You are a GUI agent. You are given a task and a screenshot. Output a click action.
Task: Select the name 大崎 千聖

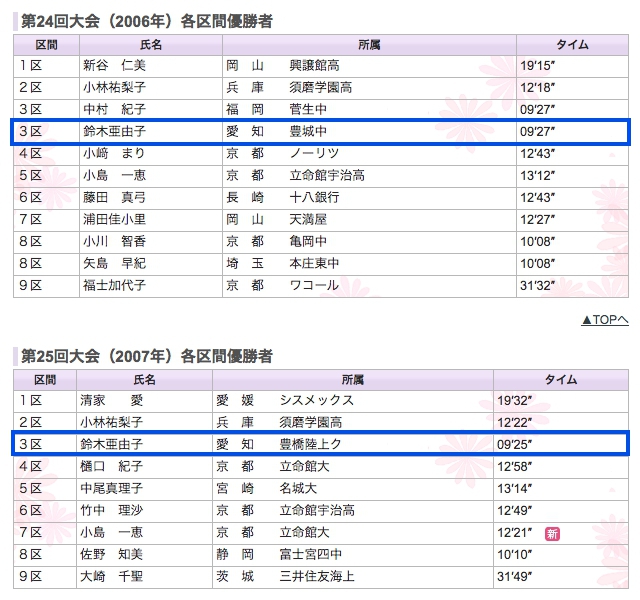click(111, 577)
